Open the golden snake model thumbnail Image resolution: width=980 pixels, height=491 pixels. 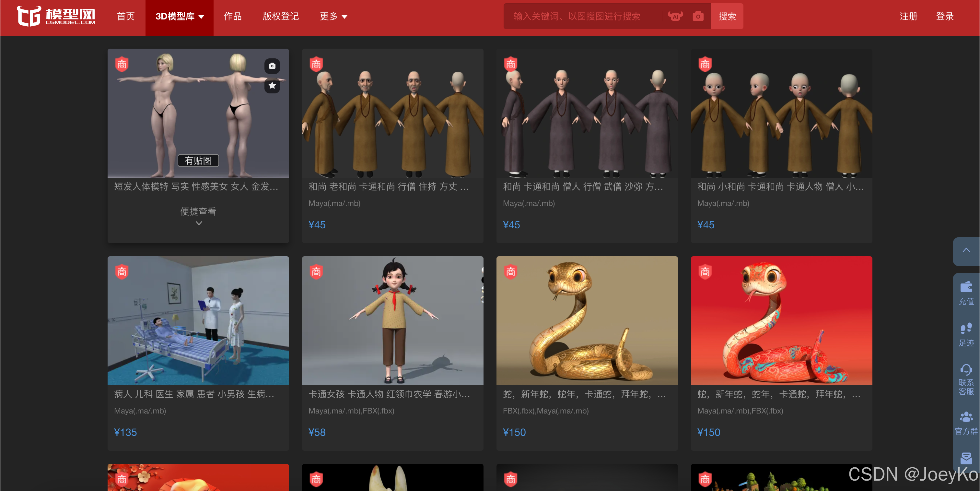[587, 320]
